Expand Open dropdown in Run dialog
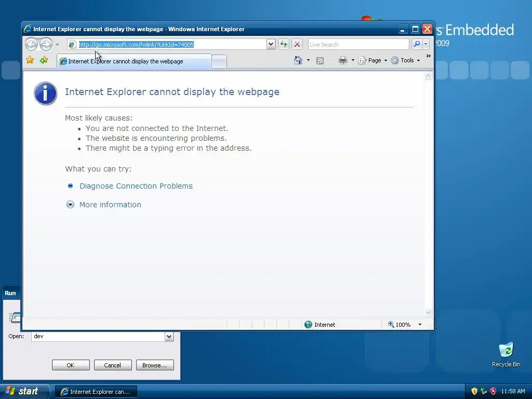 (x=169, y=336)
